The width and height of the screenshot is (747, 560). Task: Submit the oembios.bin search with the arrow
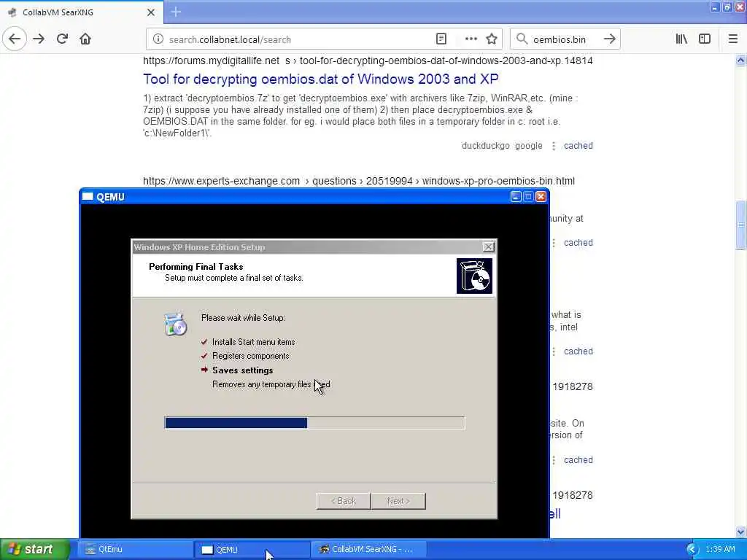coord(609,39)
